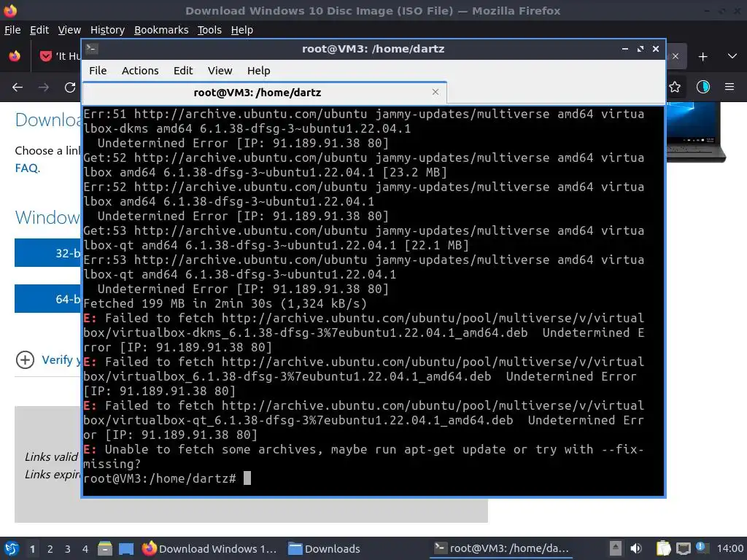Image resolution: width=747 pixels, height=560 pixels.
Task: Click the Firefox view icon in tab bar
Action: [x=15, y=57]
